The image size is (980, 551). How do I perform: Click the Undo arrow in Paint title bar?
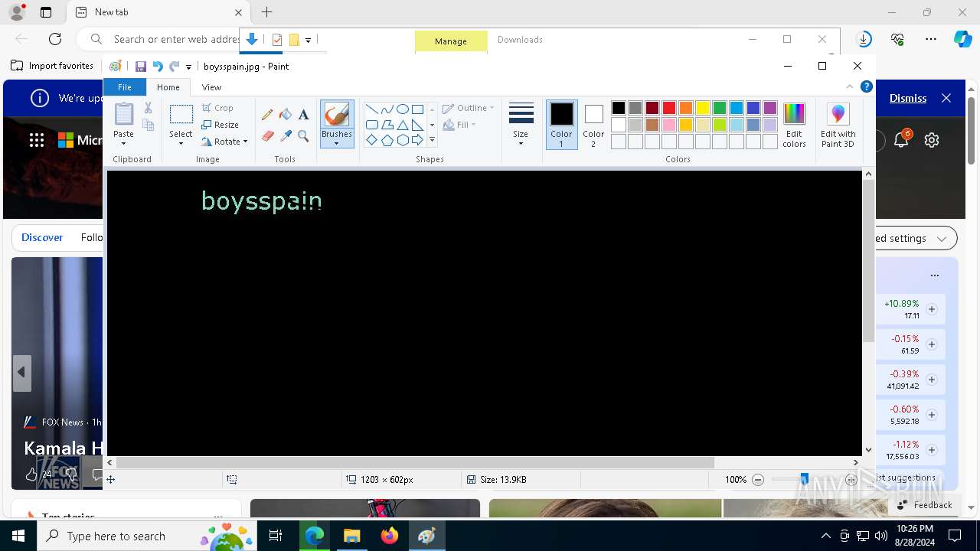click(x=157, y=67)
